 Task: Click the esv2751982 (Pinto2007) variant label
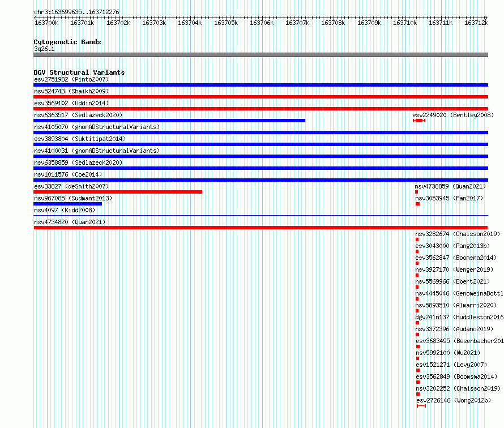(71, 79)
